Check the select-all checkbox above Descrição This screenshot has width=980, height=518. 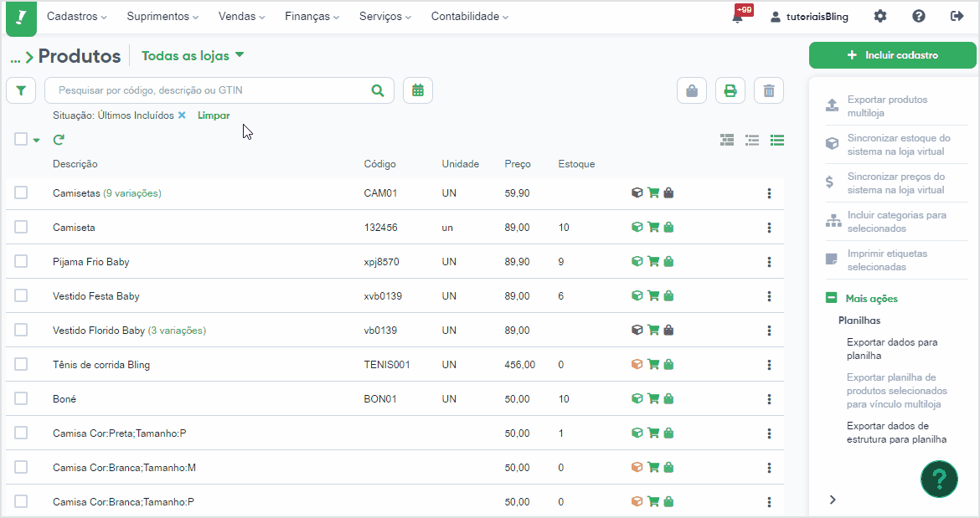(21, 139)
